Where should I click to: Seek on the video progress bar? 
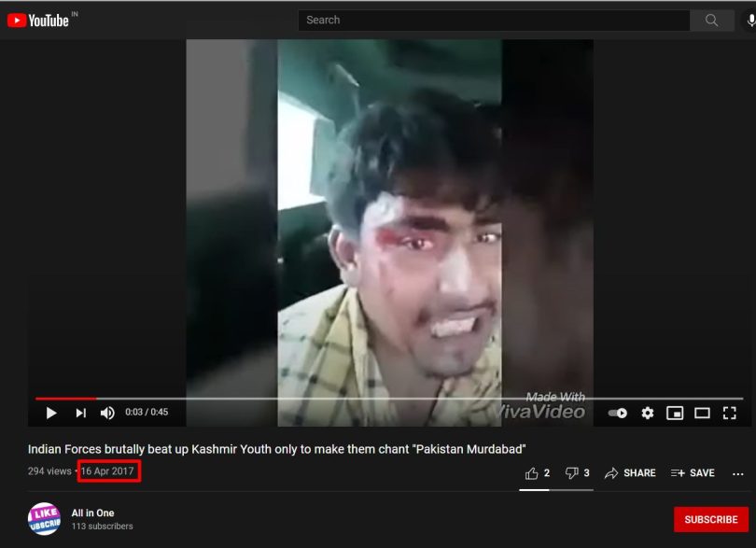tap(389, 399)
